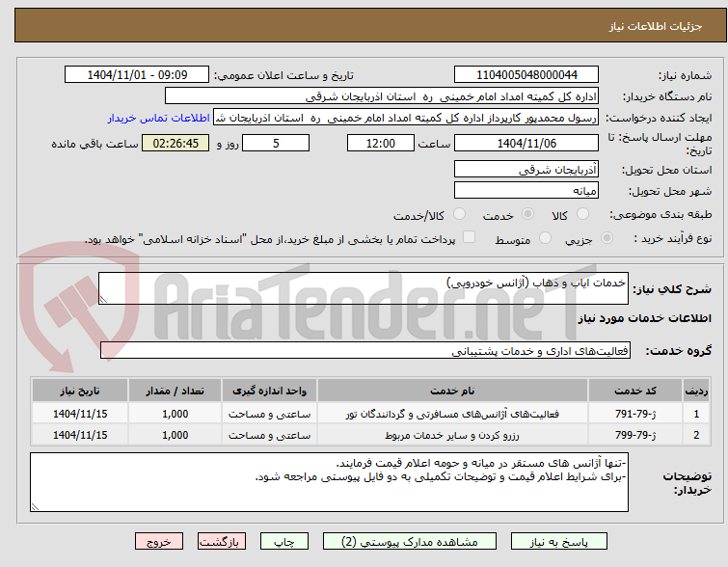Click service code cell 'ژ-79-799'
The width and height of the screenshot is (728, 567).
pos(634,435)
